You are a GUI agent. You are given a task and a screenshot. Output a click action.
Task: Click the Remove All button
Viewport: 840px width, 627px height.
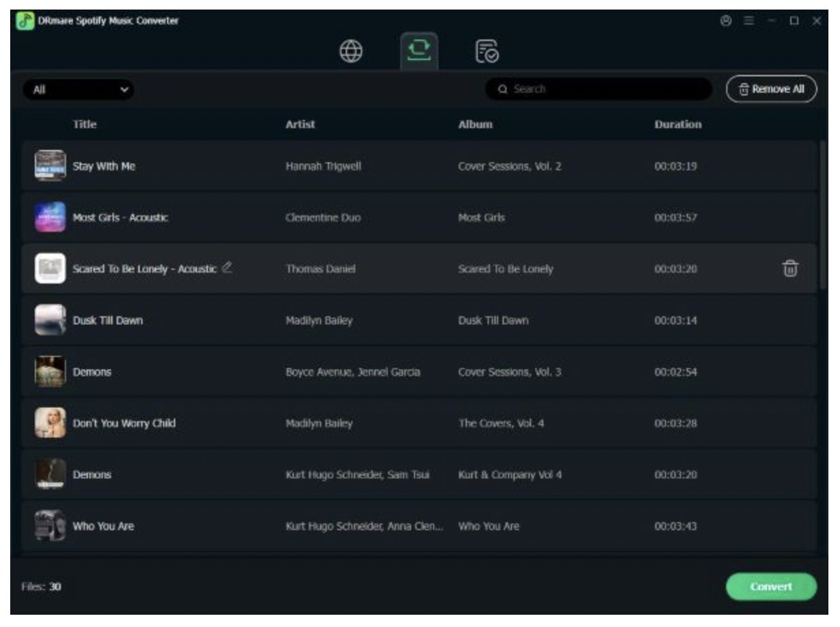(x=770, y=89)
